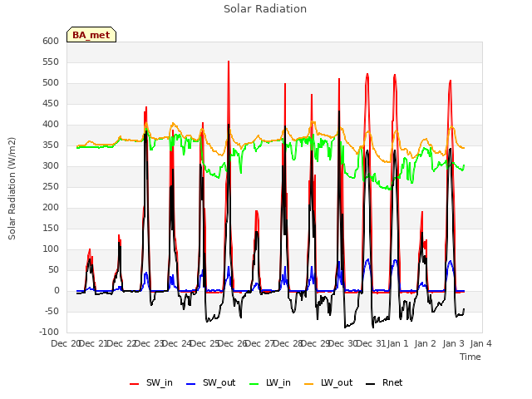Select the LW_in legend label
Viewport: 532px width, 399px height.
[278, 382]
